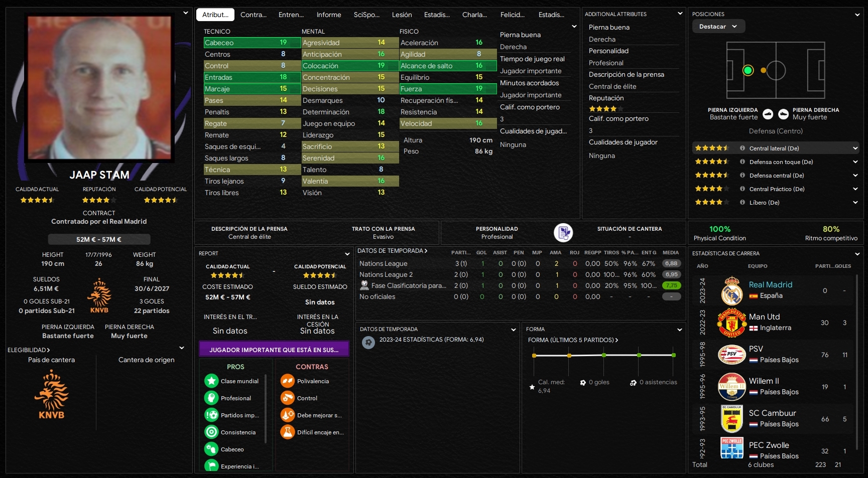This screenshot has width=868, height=478.
Task: Click the purple Jugador importante banner
Action: 274,350
